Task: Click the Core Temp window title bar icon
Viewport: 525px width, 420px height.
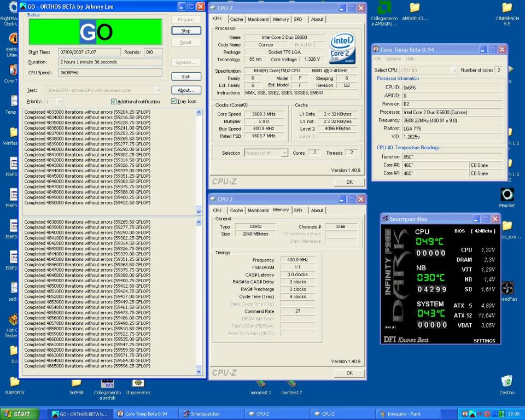Action: click(x=376, y=50)
